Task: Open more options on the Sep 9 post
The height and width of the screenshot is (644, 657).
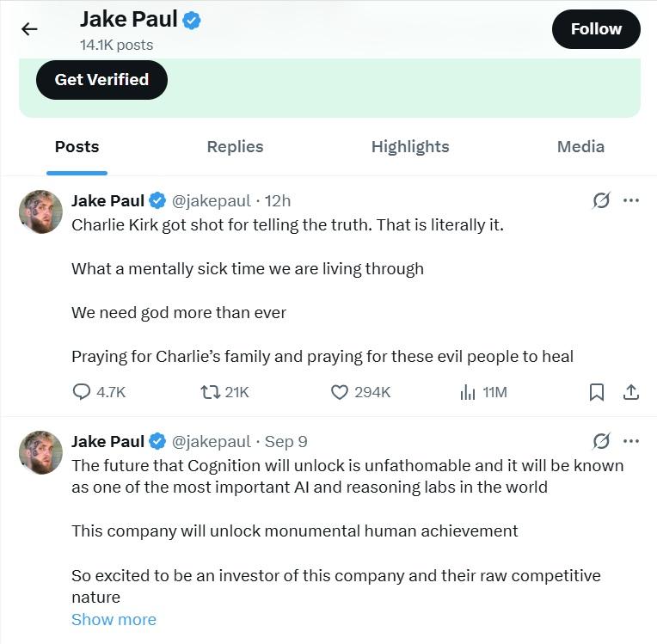Action: [x=630, y=442]
